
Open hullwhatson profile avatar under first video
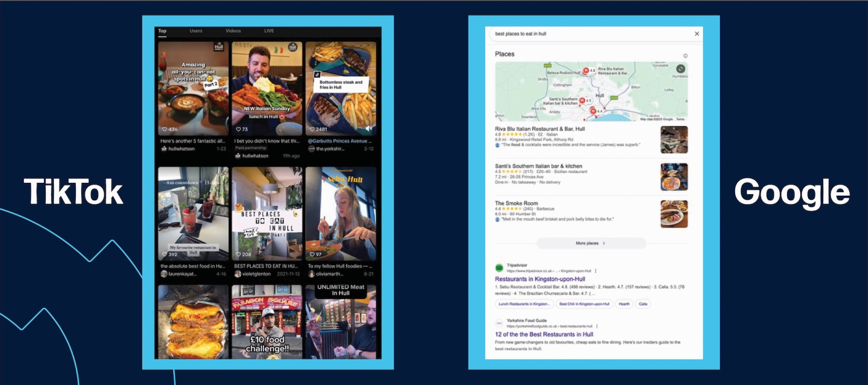(x=164, y=149)
